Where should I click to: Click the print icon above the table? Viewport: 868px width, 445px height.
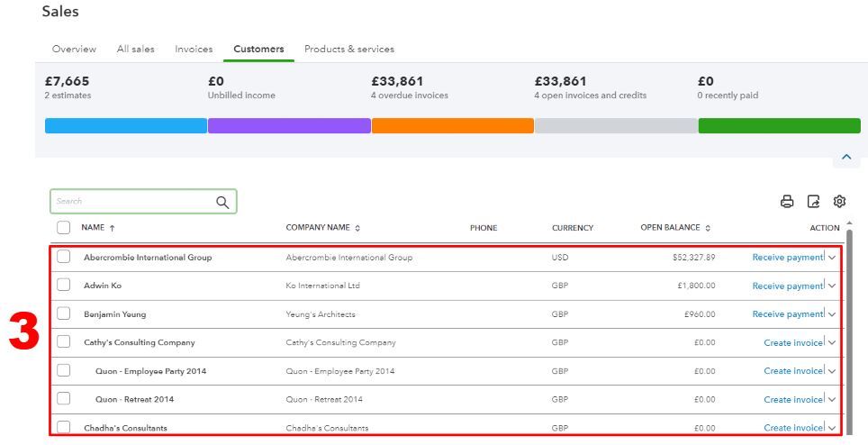coord(787,202)
